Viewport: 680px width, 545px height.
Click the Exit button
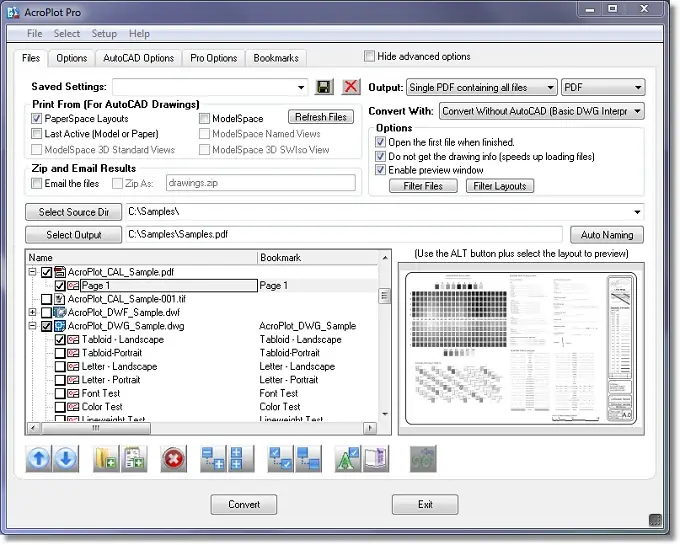425,504
